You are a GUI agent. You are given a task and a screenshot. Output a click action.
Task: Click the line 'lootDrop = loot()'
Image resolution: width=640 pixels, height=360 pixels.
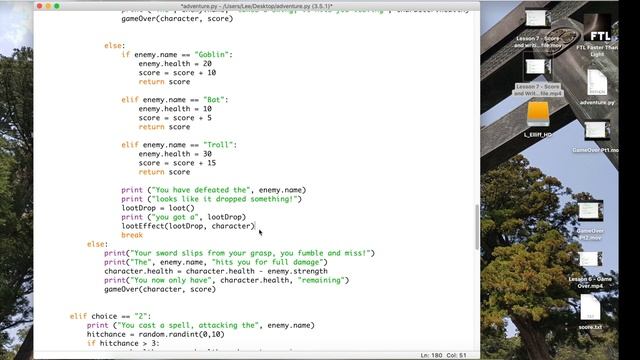158,208
